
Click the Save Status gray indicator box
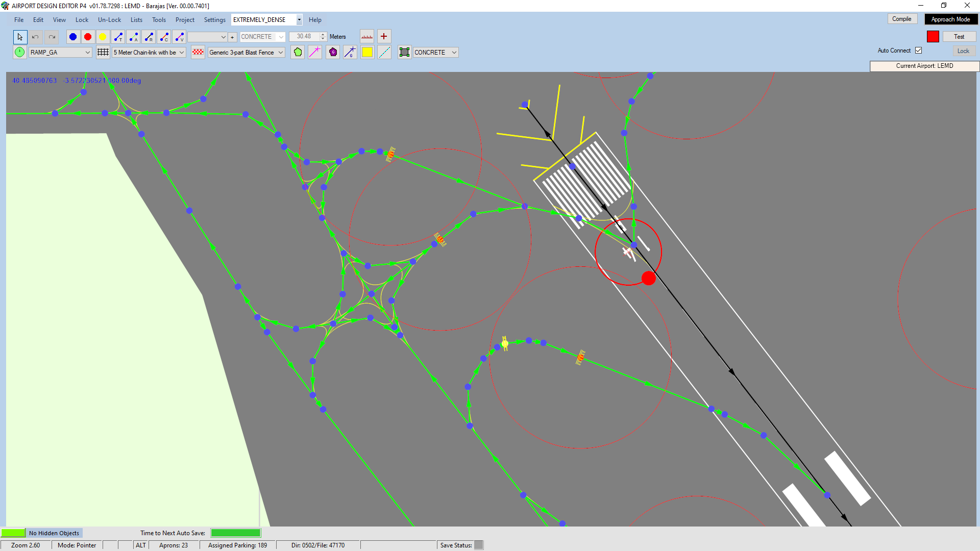[x=479, y=545]
